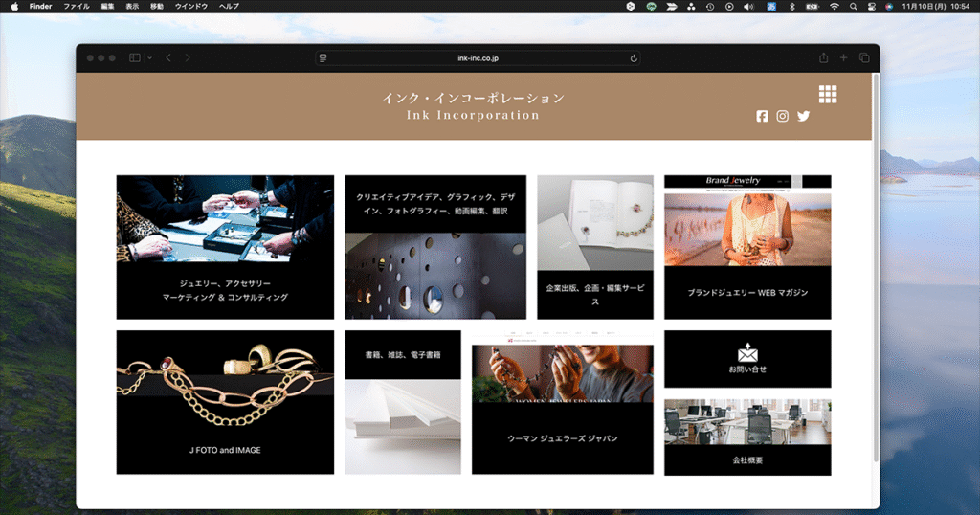Viewport: 980px width, 515px height.
Task: Open the ウインドウ menu
Action: pyautogui.click(x=191, y=7)
